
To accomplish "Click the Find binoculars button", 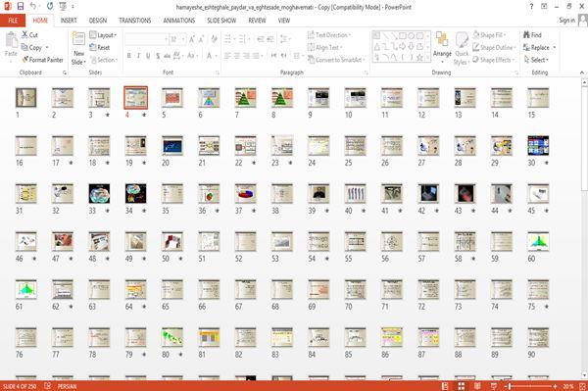I will point(532,35).
